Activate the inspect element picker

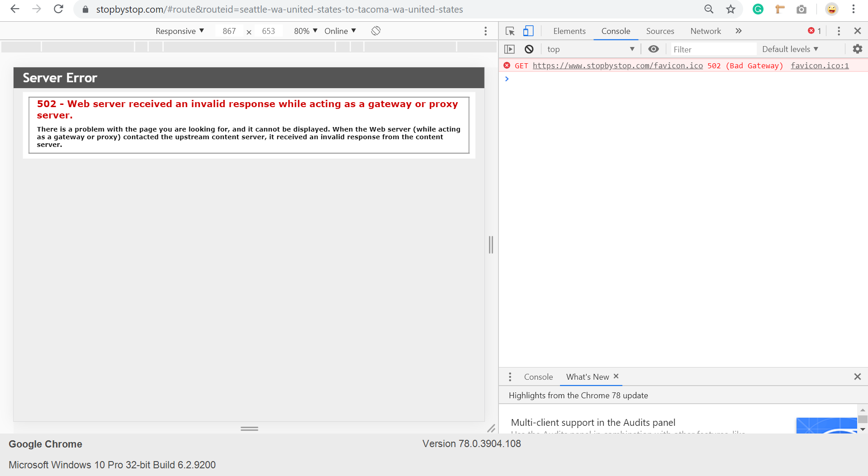coord(510,31)
